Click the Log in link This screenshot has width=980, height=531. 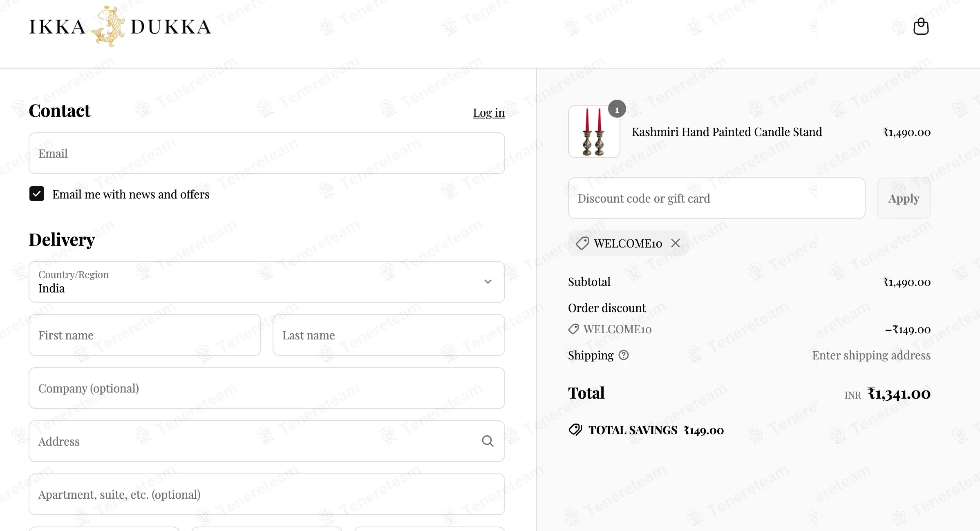pos(489,113)
